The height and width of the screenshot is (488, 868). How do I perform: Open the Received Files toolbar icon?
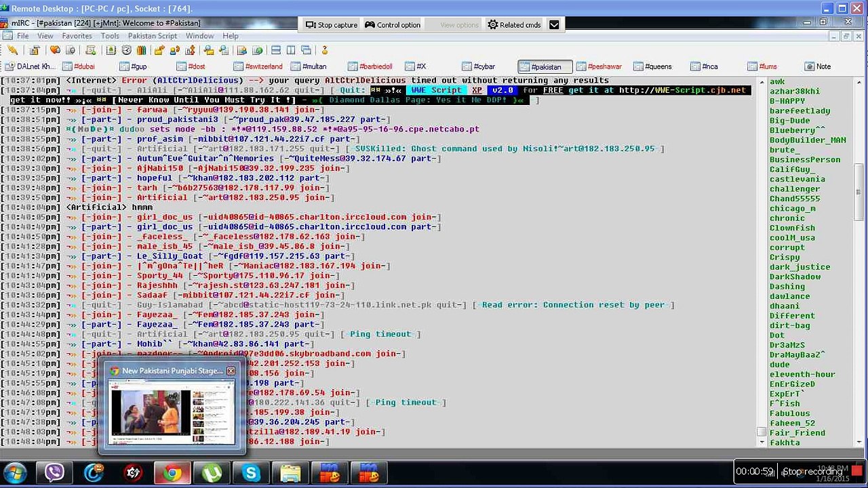coord(208,50)
